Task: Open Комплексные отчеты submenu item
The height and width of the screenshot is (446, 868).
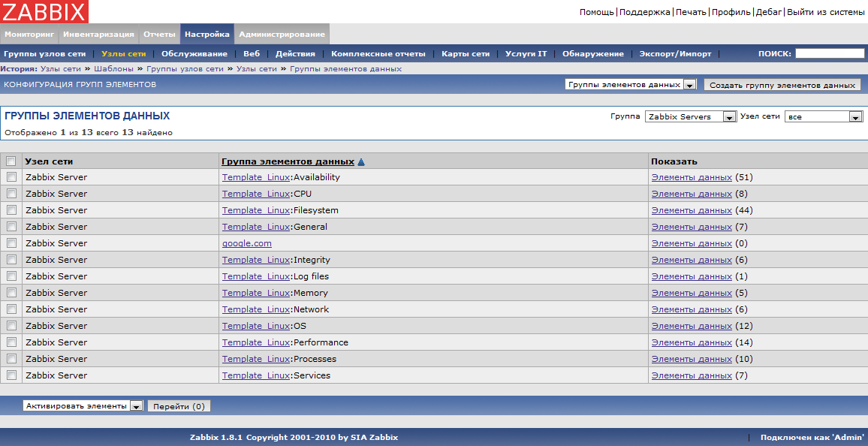Action: (378, 53)
